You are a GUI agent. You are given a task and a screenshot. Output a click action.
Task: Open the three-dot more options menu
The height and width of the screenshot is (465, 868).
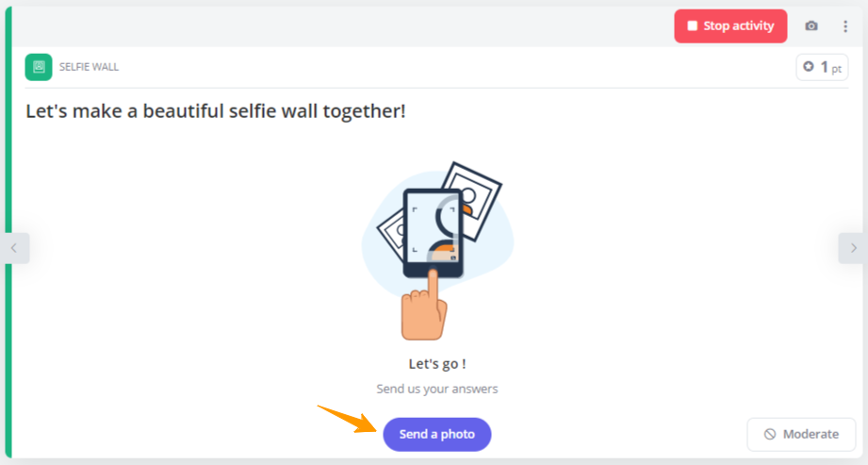click(x=844, y=26)
